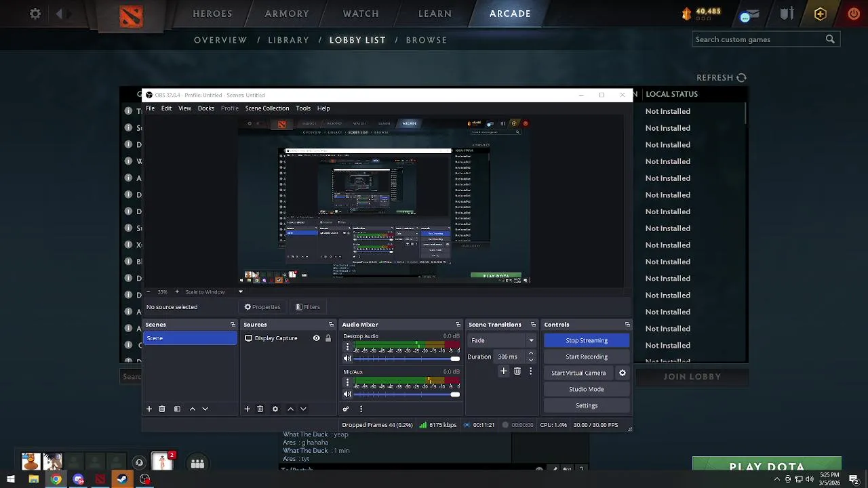Expand the Fade transition dropdown

pos(531,340)
